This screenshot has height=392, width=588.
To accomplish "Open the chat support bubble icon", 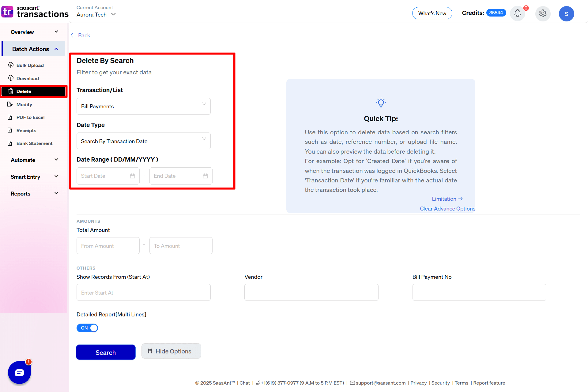I will (x=20, y=372).
